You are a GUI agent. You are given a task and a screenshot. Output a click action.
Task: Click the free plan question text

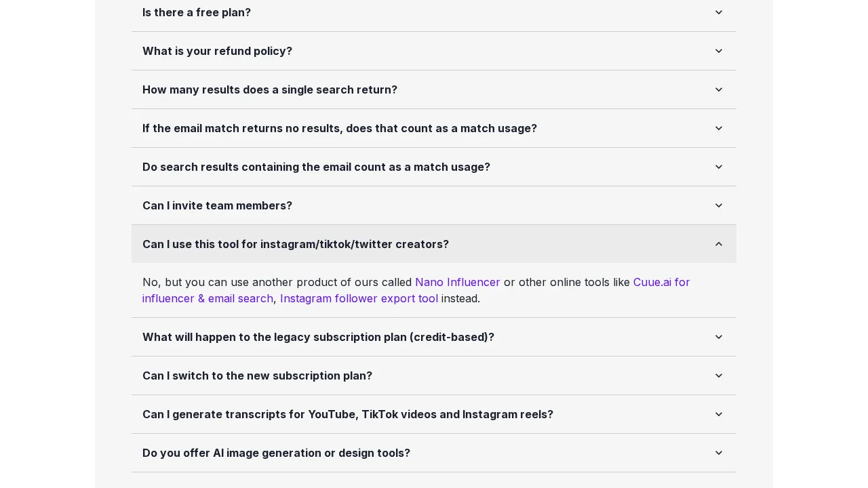pos(197,12)
